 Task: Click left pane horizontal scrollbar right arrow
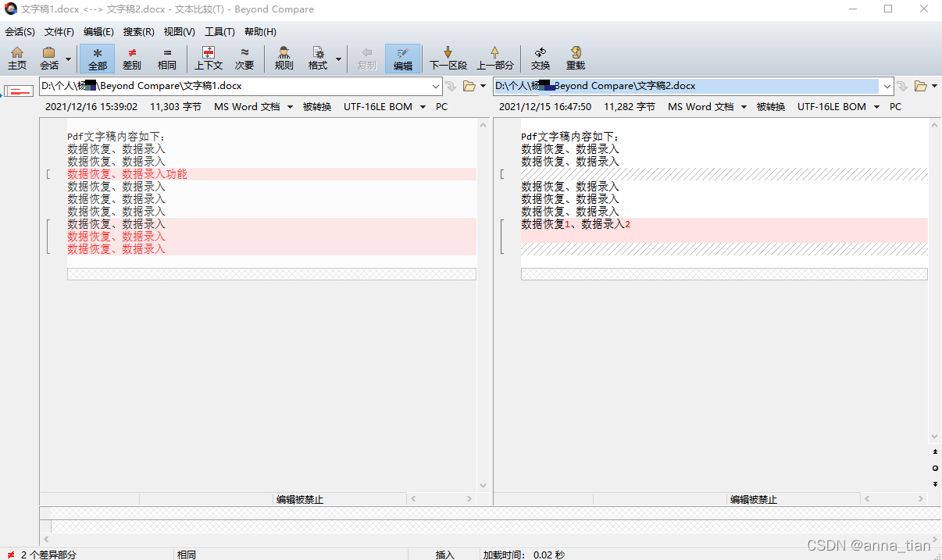(x=469, y=498)
